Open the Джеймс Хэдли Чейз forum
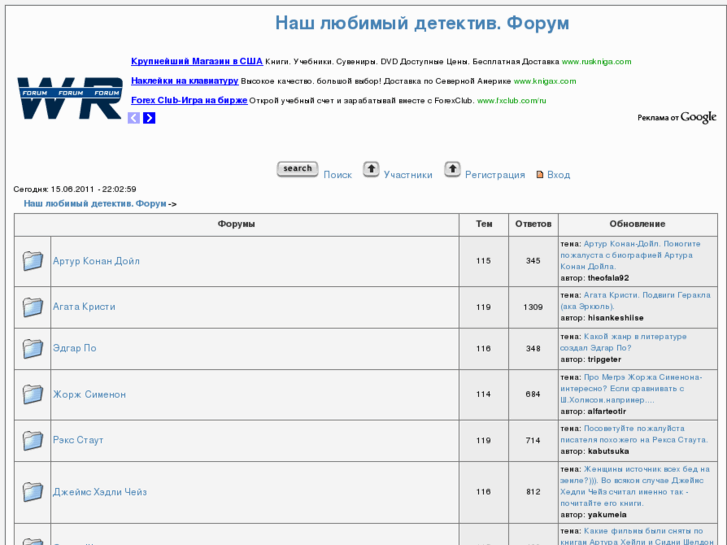727x545 pixels. 99,491
